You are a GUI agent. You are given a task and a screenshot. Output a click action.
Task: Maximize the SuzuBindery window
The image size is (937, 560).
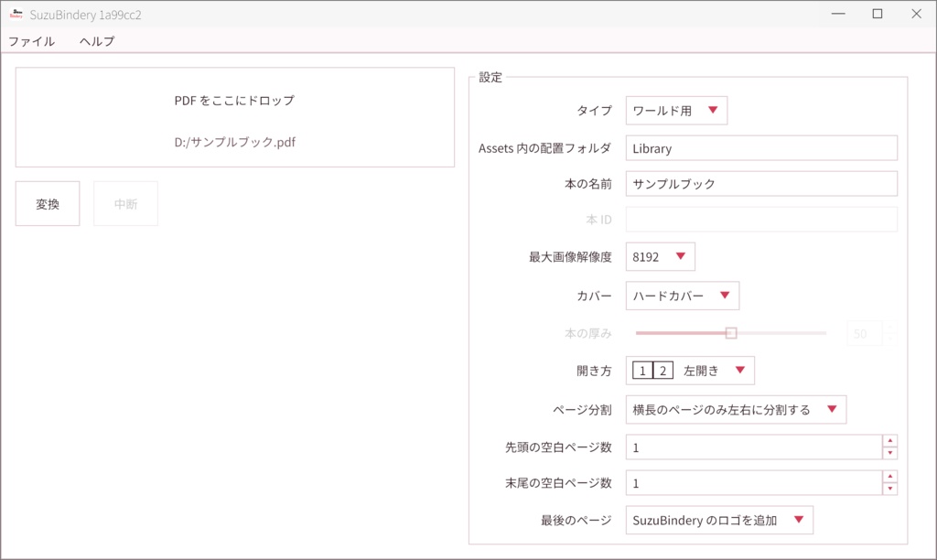[878, 14]
